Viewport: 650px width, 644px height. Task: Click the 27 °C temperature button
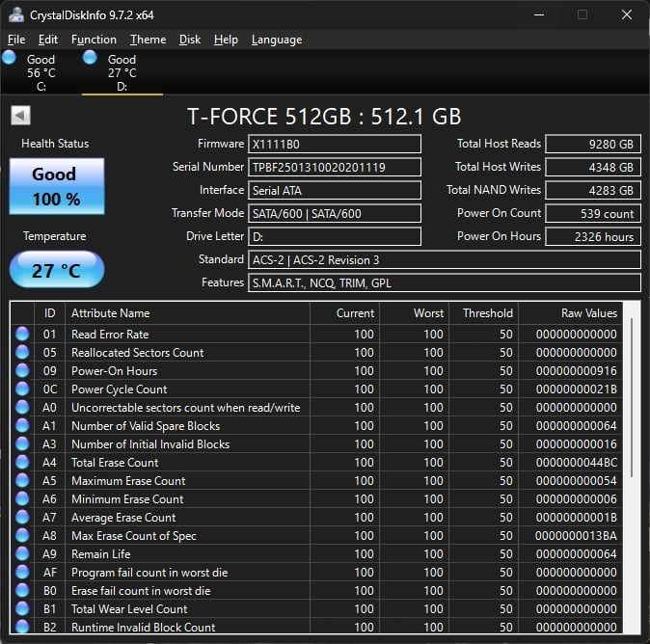pyautogui.click(x=57, y=270)
